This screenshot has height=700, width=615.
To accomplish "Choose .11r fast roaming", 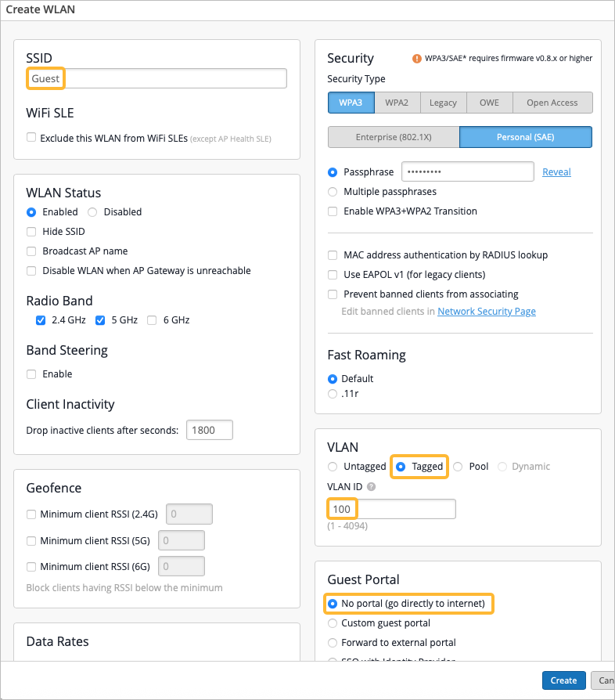I will (x=333, y=394).
